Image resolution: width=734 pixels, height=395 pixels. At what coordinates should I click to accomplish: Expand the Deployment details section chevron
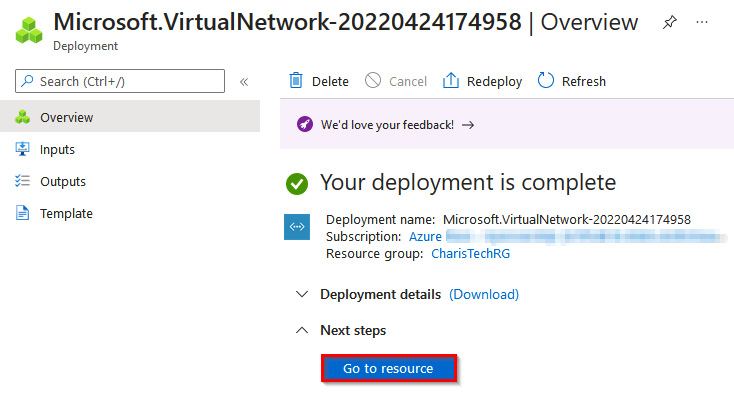pyautogui.click(x=302, y=294)
